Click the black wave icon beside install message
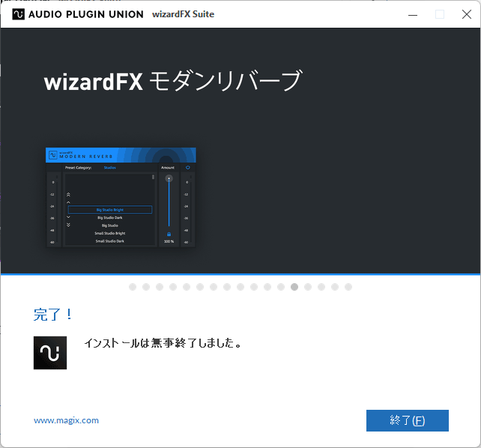The height and width of the screenshot is (448, 481). pos(50,353)
